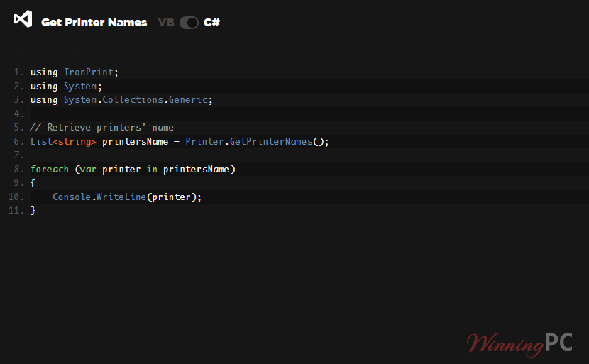Screen dimensions: 589x364
Task: Click 'System.Collections.Generic' on line 3
Action: (136, 100)
